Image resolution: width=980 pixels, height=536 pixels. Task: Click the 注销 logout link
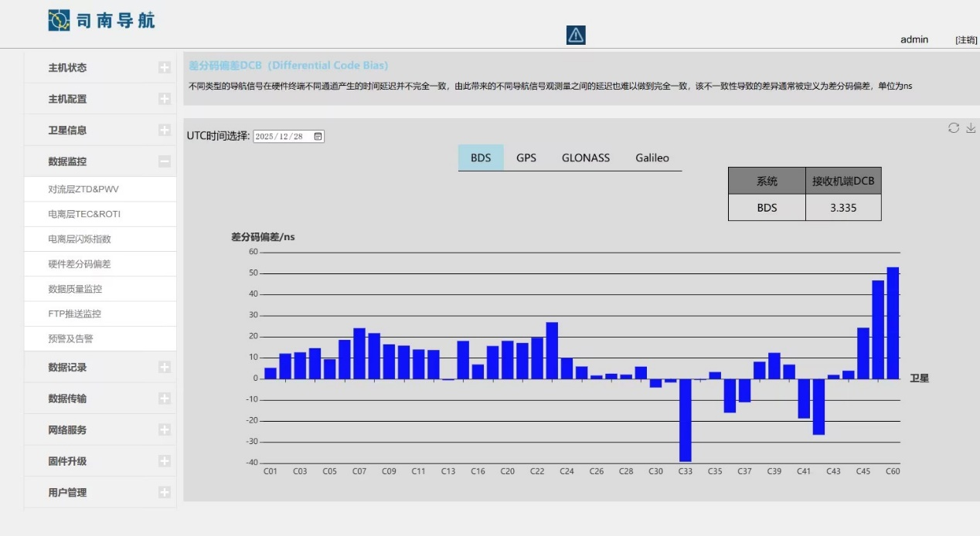pyautogui.click(x=965, y=40)
